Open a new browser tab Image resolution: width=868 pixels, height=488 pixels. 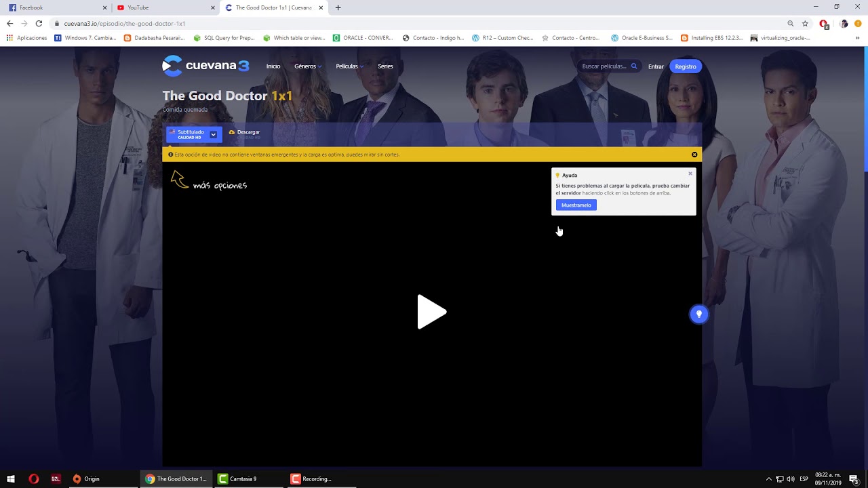coord(338,7)
